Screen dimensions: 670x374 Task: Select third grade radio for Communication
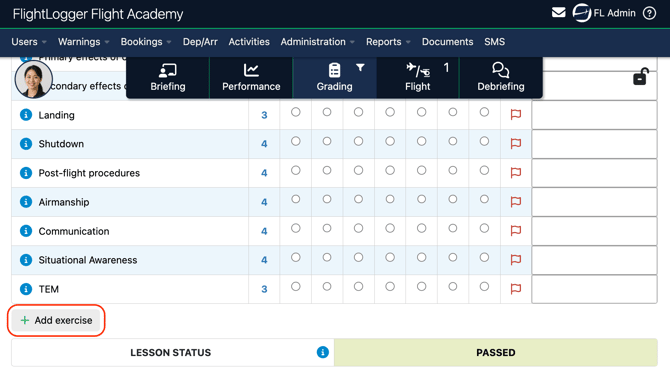pyautogui.click(x=359, y=228)
